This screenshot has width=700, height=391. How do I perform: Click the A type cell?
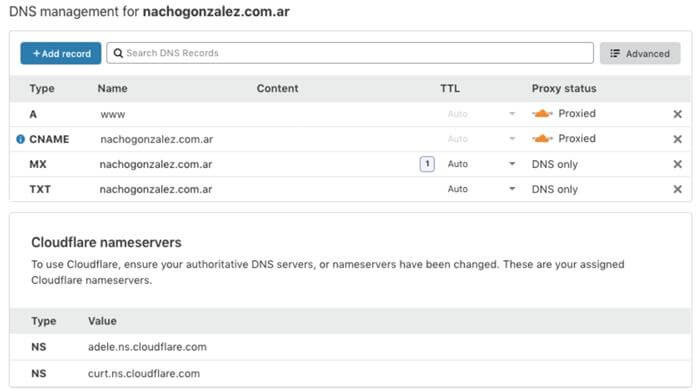(x=33, y=114)
